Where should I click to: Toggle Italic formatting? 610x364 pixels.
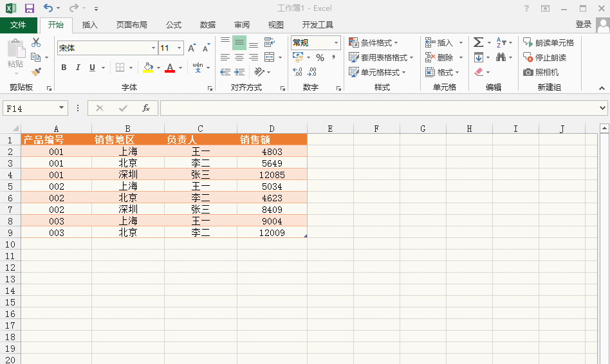78,68
